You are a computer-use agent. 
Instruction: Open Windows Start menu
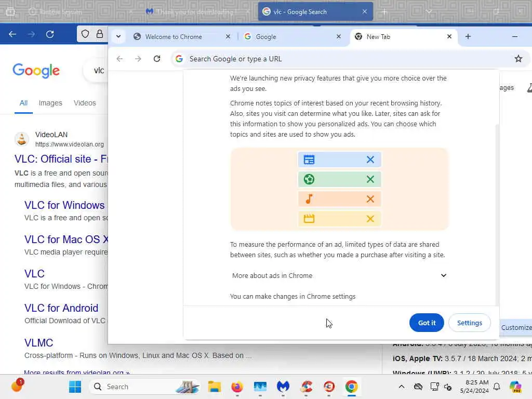[75, 387]
